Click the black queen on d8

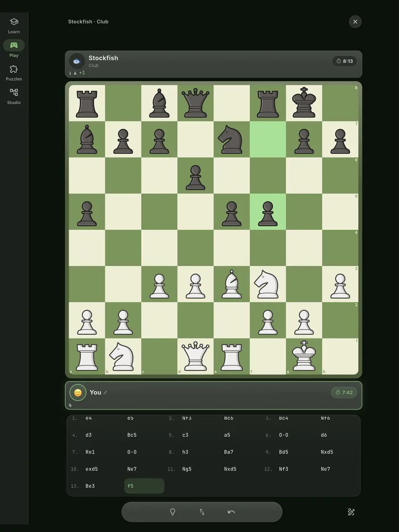(x=195, y=103)
